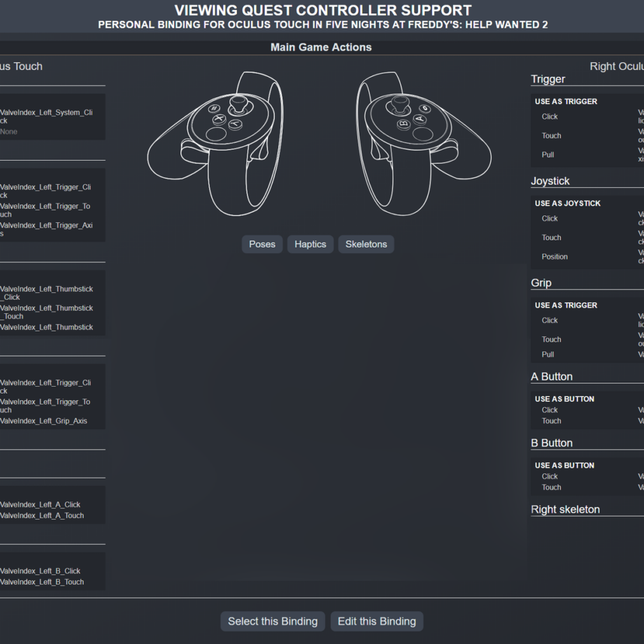The width and height of the screenshot is (644, 644).
Task: Click the right Grip section header
Action: (541, 282)
